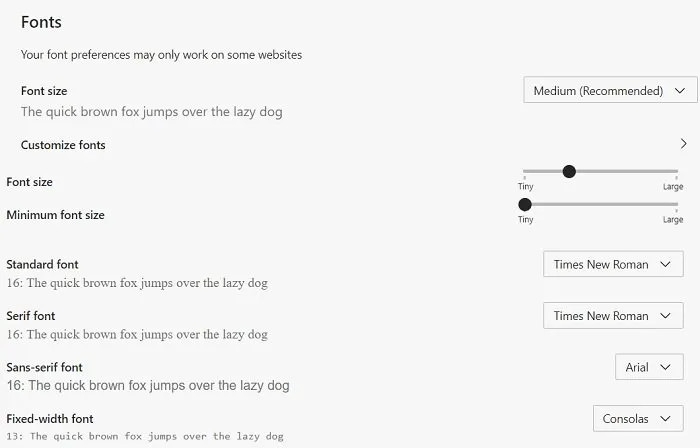
Task: Click the Customize fonts row label
Action: click(63, 145)
